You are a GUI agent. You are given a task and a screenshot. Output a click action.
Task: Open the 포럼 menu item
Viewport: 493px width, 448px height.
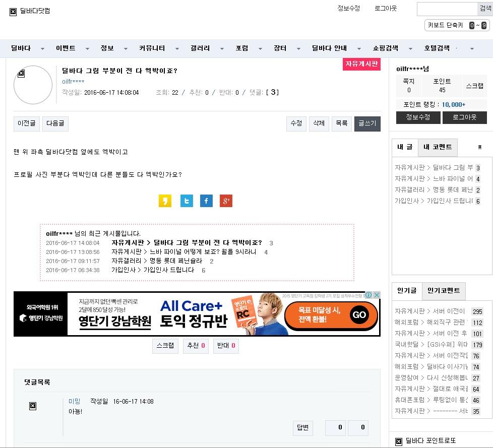tap(242, 48)
